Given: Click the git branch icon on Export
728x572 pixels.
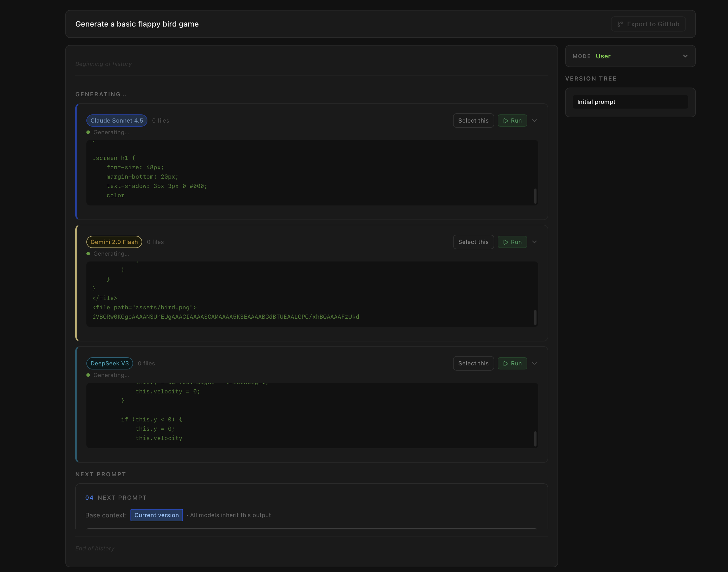Looking at the screenshot, I should click(x=620, y=24).
